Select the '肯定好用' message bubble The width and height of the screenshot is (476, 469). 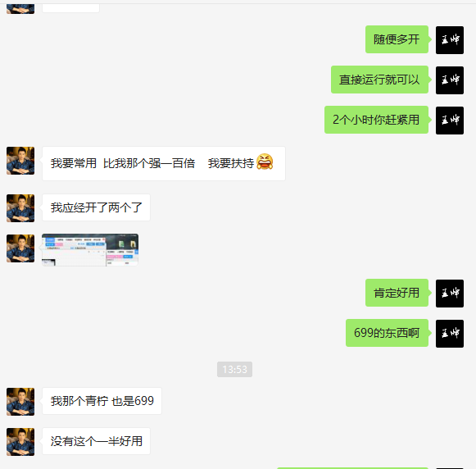tap(397, 293)
